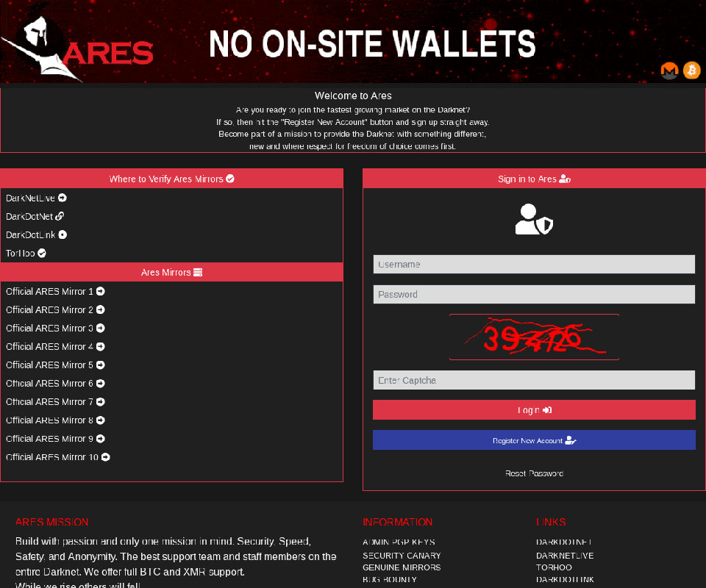This screenshot has height=588, width=706.
Task: Click the checkmark icon beside 'Where to Verify Ares Mirrors'
Action: pyautogui.click(x=229, y=178)
